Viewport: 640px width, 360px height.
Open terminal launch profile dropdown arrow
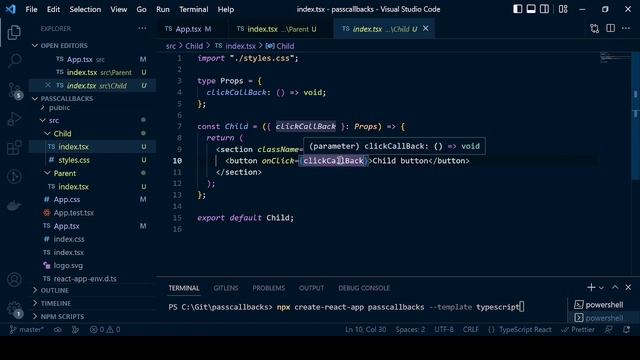tap(601, 288)
